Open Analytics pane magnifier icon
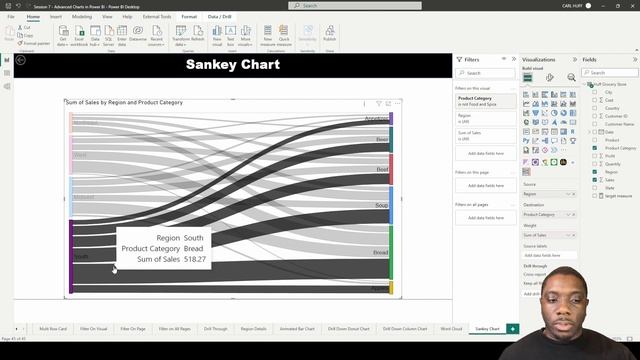This screenshot has width=640, height=360. [x=571, y=77]
